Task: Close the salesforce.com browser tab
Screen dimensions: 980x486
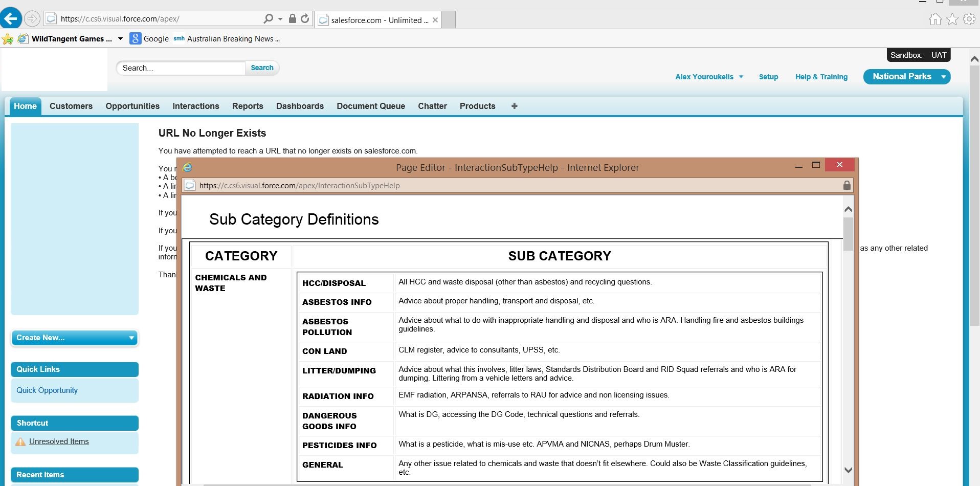Action: point(435,20)
